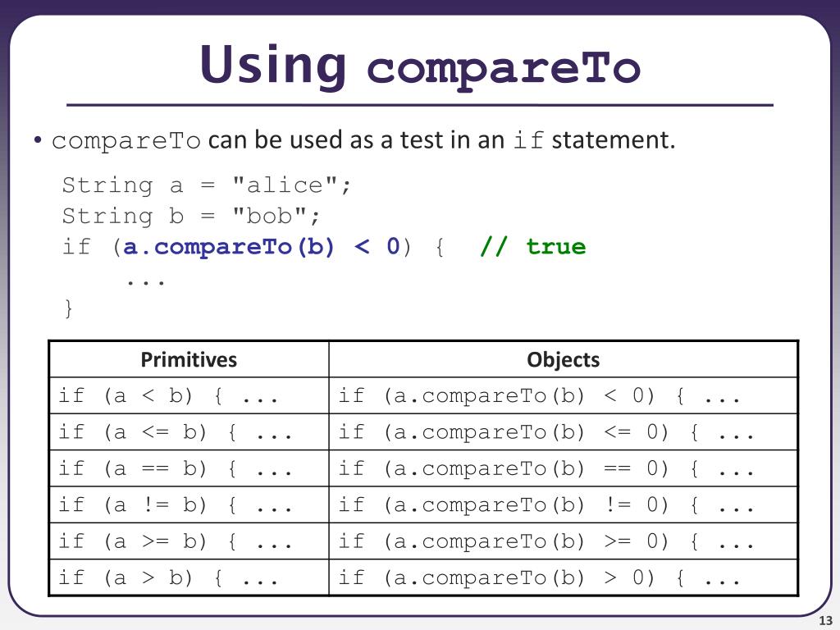This screenshot has height=630, width=840.
Task: Click the String b = "bob" line
Action: point(190,216)
